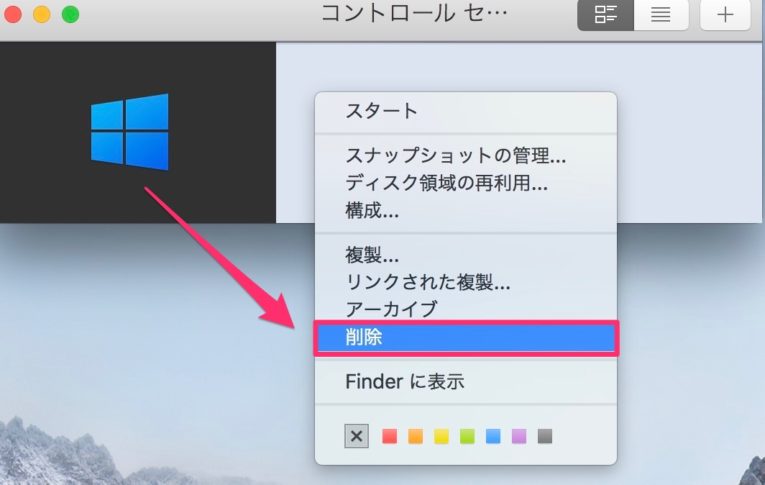Apply the gray color tag
765x485 pixels.
pos(544,436)
